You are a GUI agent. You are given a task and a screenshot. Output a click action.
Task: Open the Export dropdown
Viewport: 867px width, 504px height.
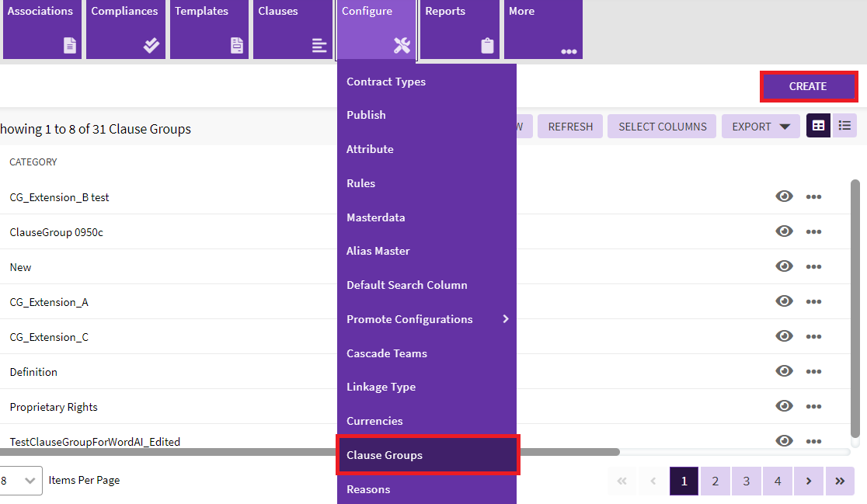761,127
